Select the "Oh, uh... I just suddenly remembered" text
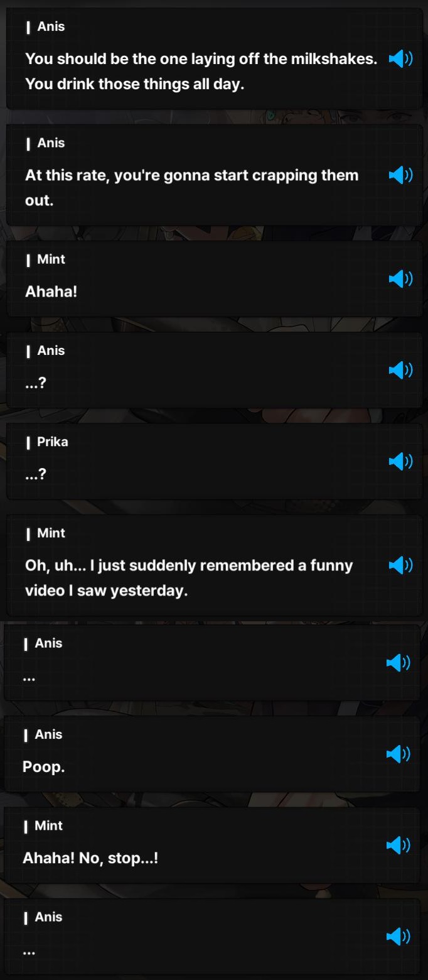The image size is (428, 980). [189, 578]
